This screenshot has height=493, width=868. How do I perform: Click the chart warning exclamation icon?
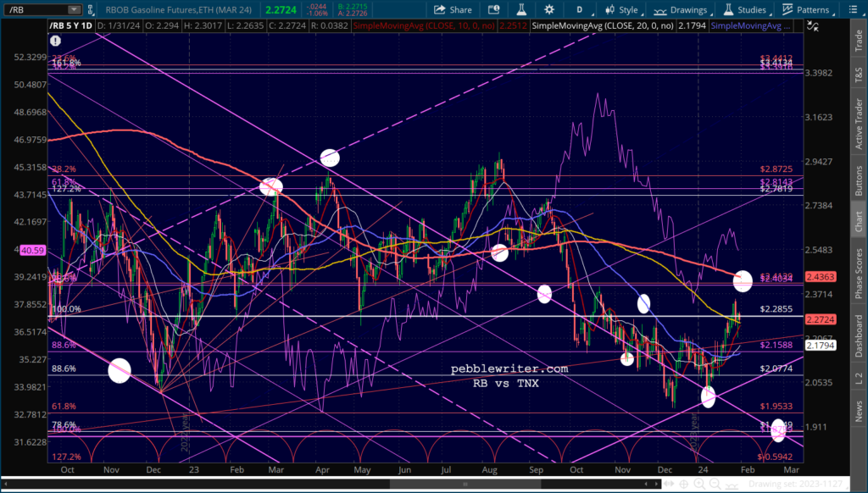55,41
